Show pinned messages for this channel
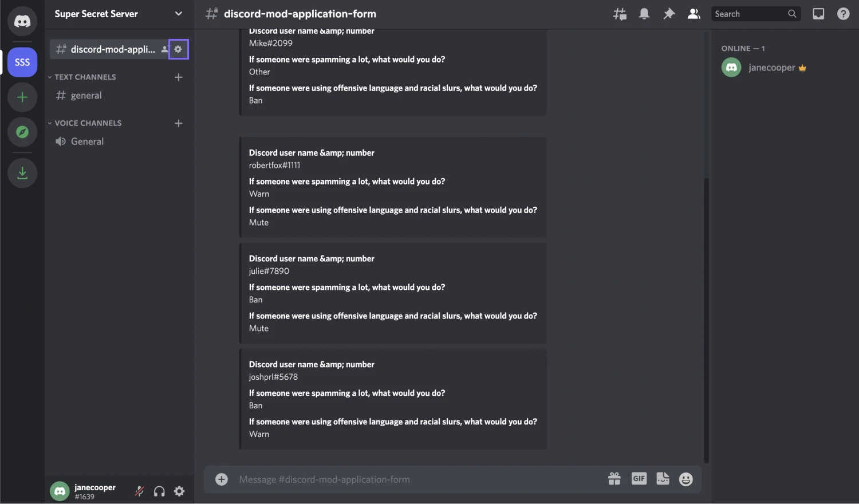859x504 pixels. (x=668, y=13)
